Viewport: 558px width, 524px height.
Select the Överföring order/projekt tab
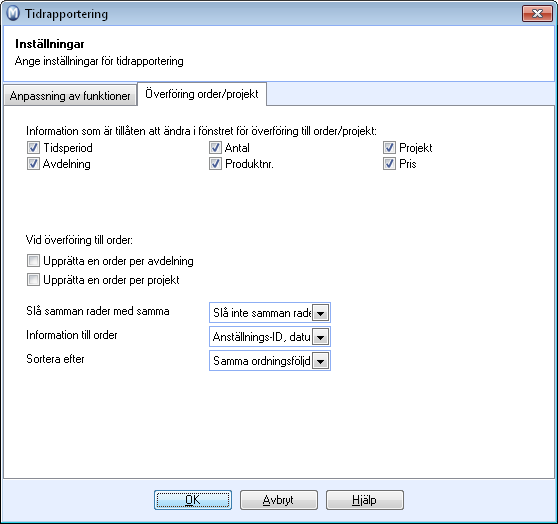point(202,94)
